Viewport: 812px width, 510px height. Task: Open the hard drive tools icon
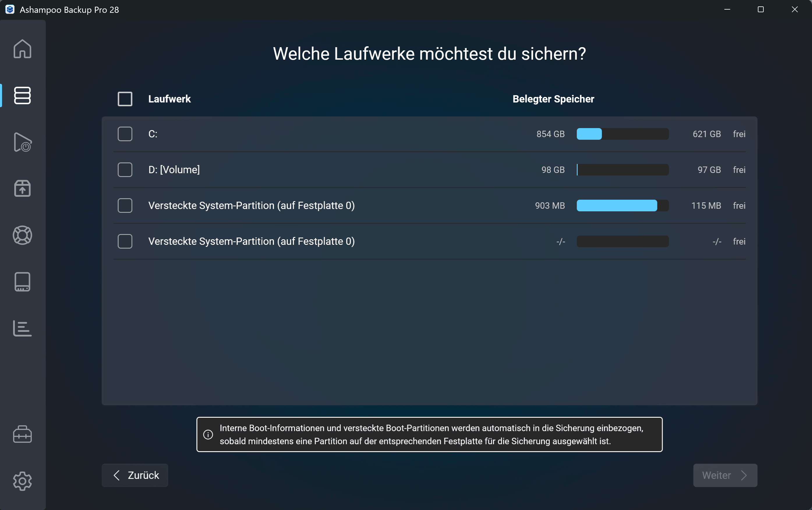coord(22,282)
